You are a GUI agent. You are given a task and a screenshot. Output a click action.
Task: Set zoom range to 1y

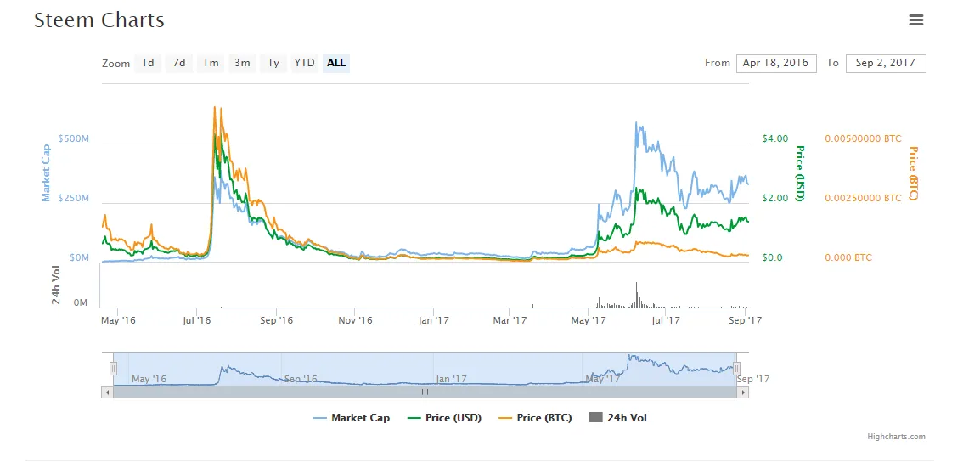click(273, 63)
